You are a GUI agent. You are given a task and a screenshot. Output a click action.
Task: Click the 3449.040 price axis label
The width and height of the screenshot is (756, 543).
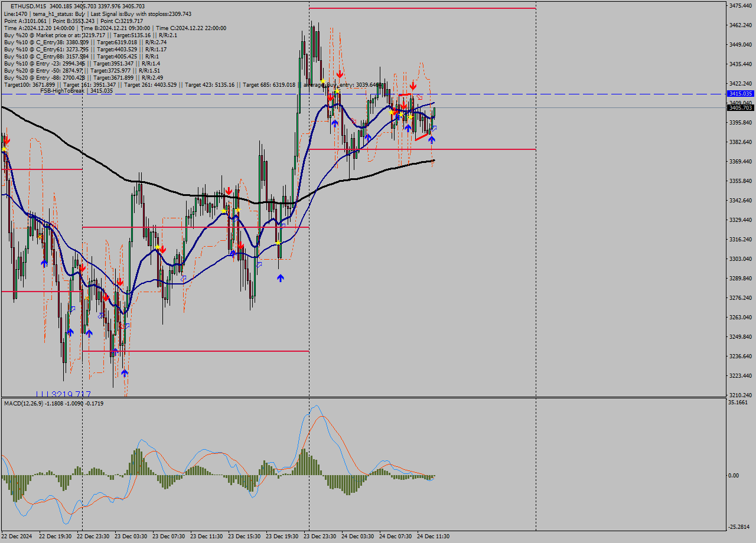click(741, 44)
